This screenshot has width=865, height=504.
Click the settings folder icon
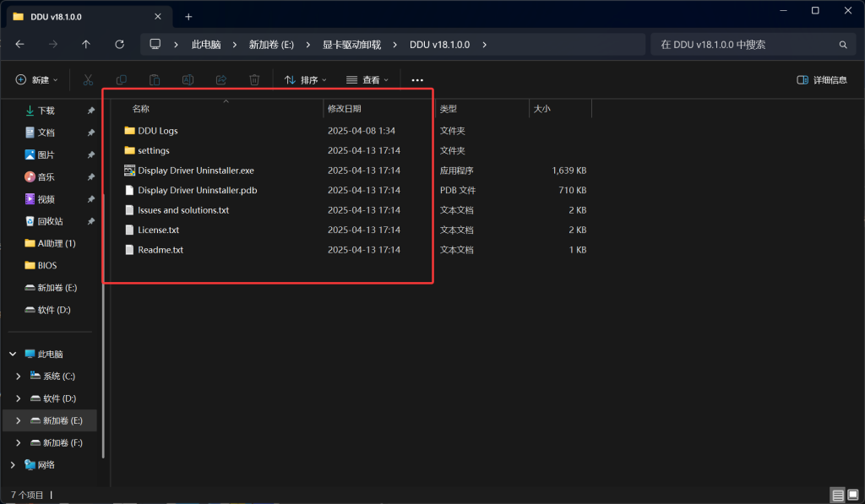129,150
